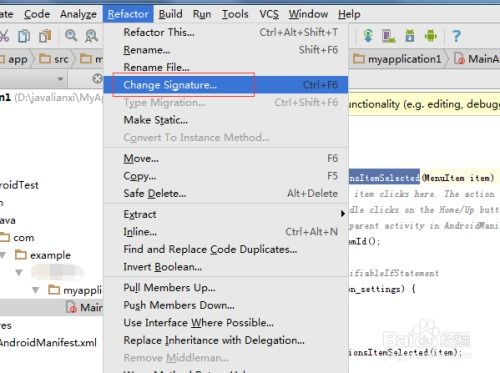Collapse the example folder tree node
500x373 pixels.
[x=3, y=255]
